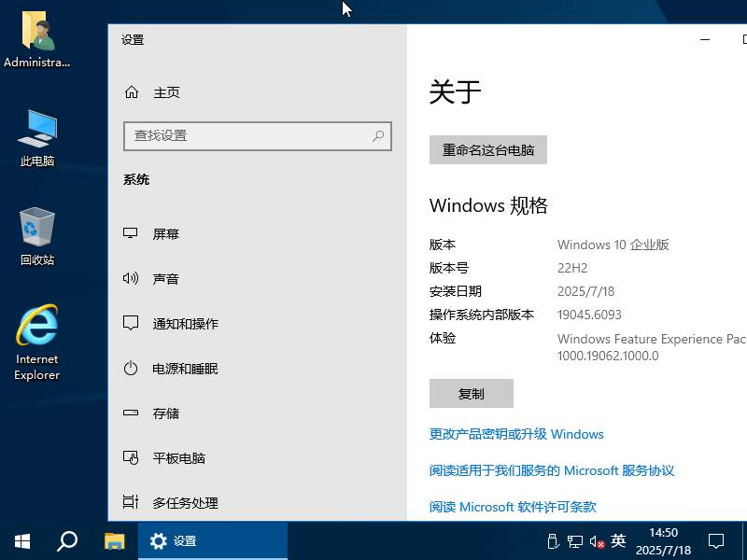Open the Display (屏幕) settings page
747x560 pixels.
pyautogui.click(x=166, y=234)
